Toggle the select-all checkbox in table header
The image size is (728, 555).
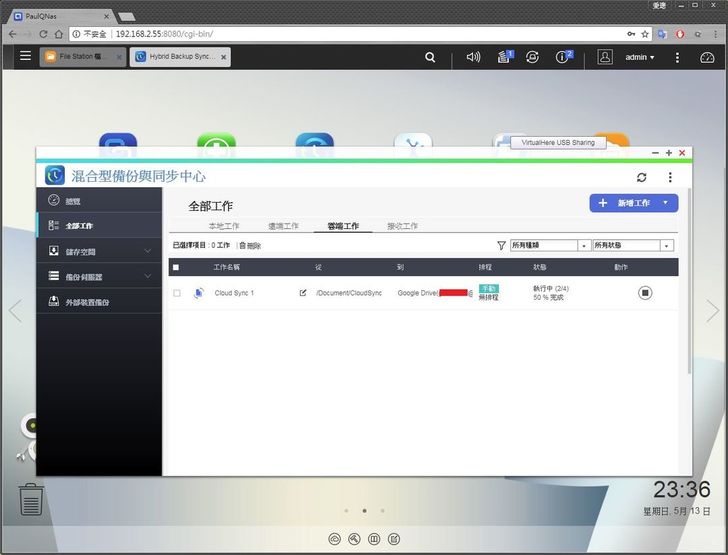pyautogui.click(x=177, y=267)
